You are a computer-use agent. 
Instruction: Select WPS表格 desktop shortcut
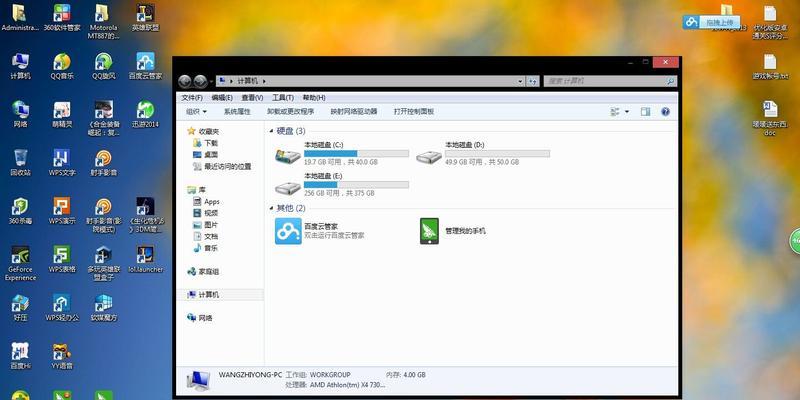pos(62,259)
